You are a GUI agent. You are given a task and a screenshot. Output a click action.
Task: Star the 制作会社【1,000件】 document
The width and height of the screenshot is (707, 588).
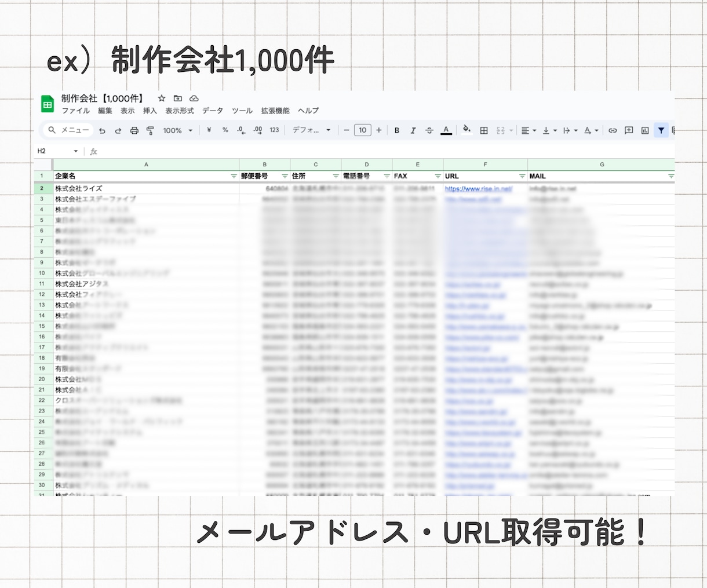[x=162, y=98]
